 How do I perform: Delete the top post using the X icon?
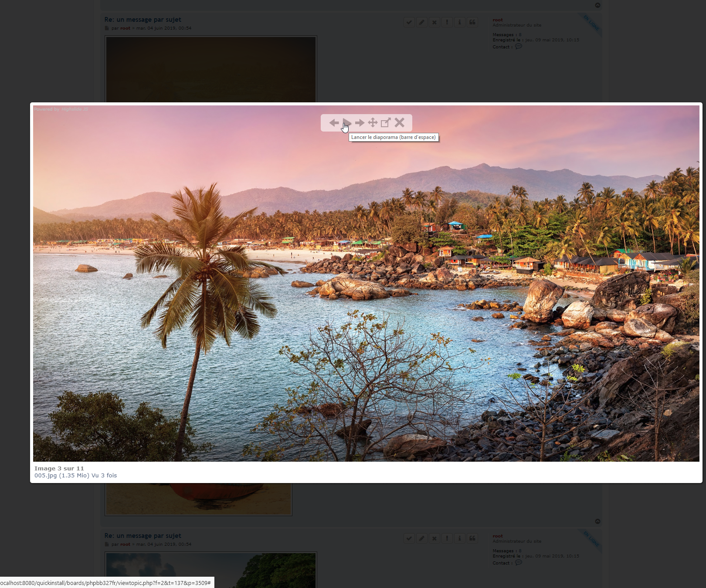434,22
